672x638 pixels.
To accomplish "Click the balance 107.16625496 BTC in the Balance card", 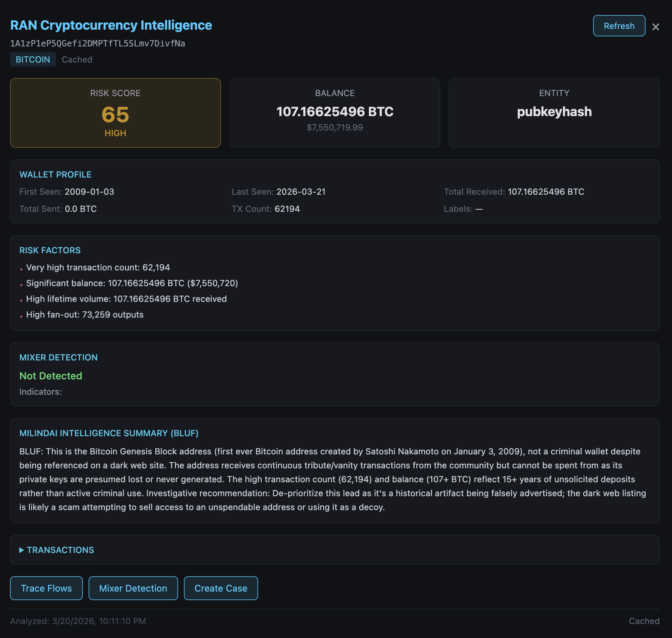I will point(335,112).
